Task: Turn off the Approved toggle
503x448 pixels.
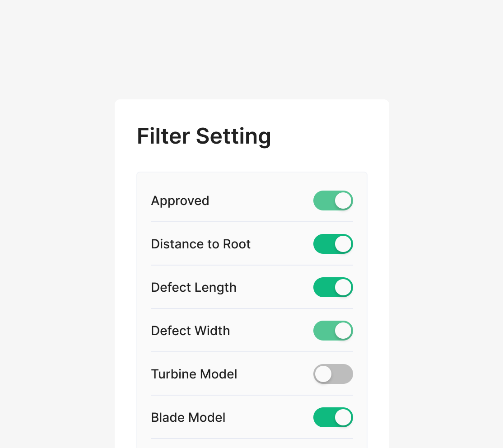Action: (333, 201)
